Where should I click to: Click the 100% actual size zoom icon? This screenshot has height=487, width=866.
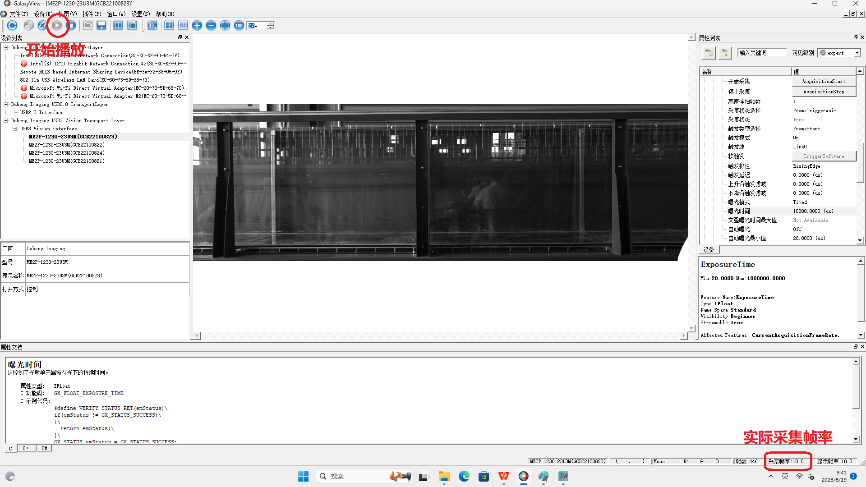238,24
